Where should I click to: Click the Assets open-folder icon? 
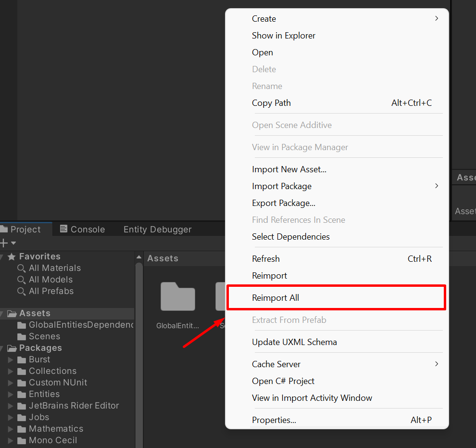coord(12,313)
